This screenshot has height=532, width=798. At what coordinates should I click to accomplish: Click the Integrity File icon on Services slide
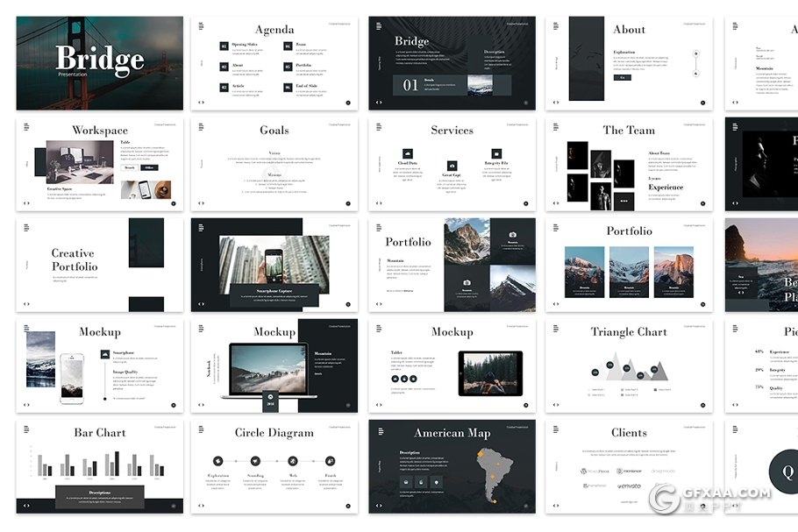point(496,153)
